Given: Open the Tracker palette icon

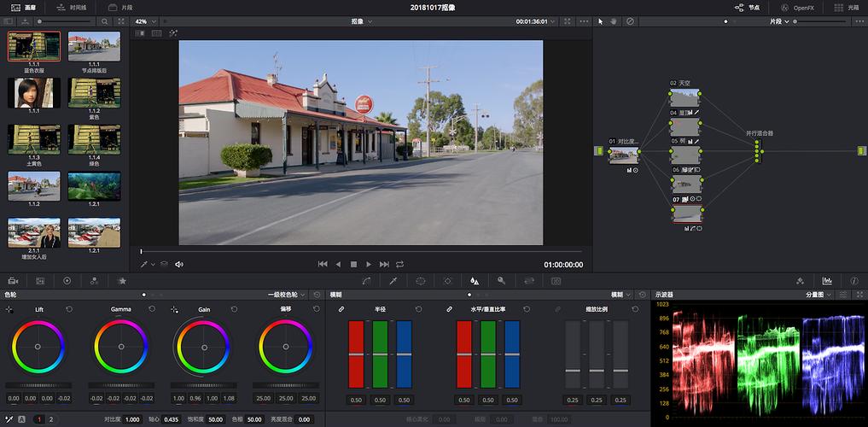Looking at the screenshot, I should pyautogui.click(x=447, y=280).
